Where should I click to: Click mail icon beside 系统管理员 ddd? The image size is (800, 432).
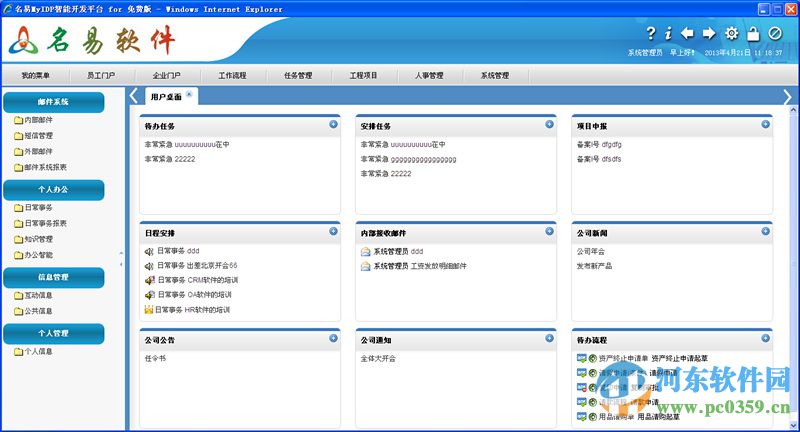pyautogui.click(x=366, y=251)
